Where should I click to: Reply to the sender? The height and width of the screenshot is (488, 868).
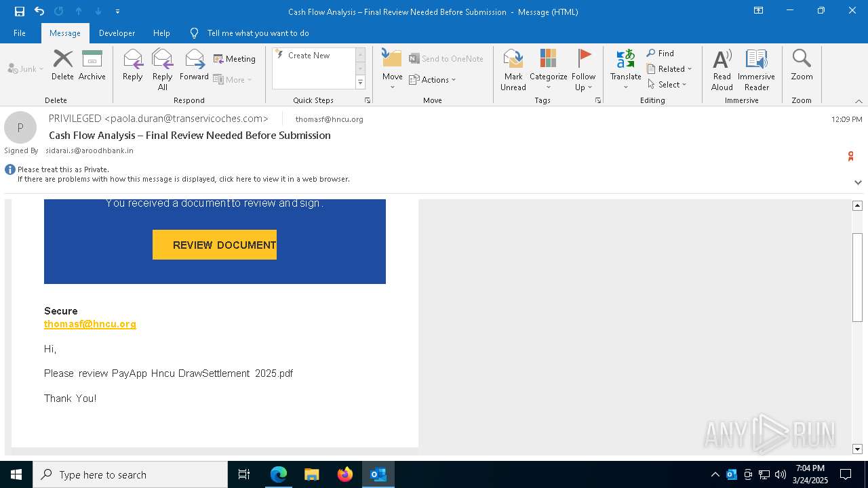pyautogui.click(x=133, y=66)
